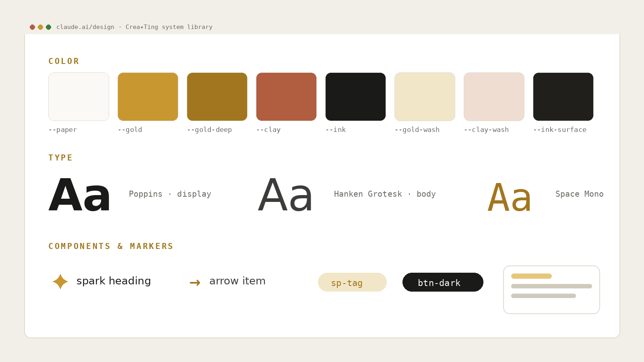644x362 pixels.
Task: Click the arrow item marker icon
Action: coord(195,283)
